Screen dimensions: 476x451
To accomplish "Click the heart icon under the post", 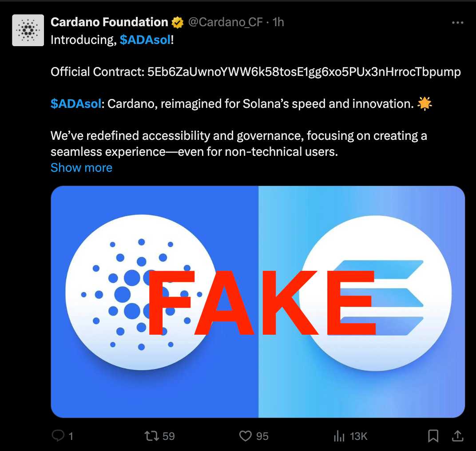I will pyautogui.click(x=246, y=436).
